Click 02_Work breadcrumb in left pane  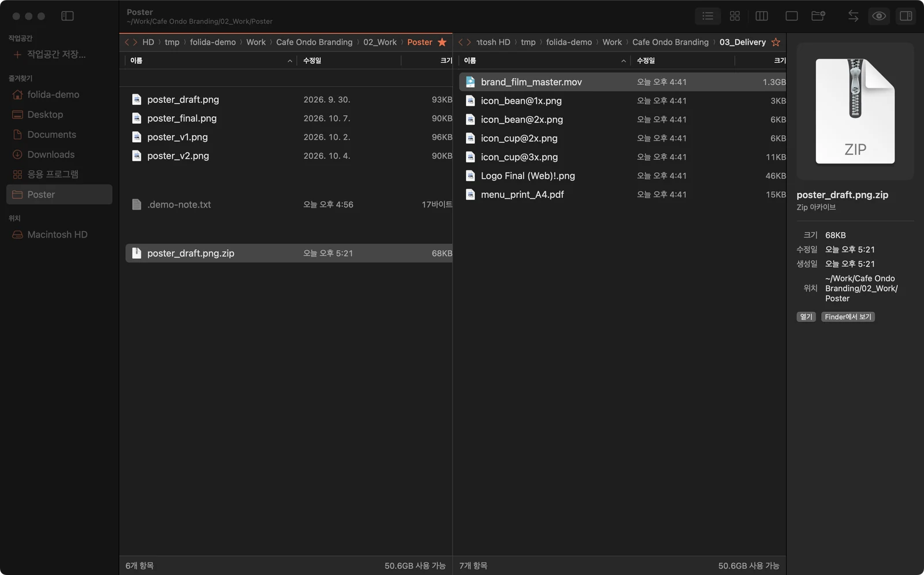380,42
